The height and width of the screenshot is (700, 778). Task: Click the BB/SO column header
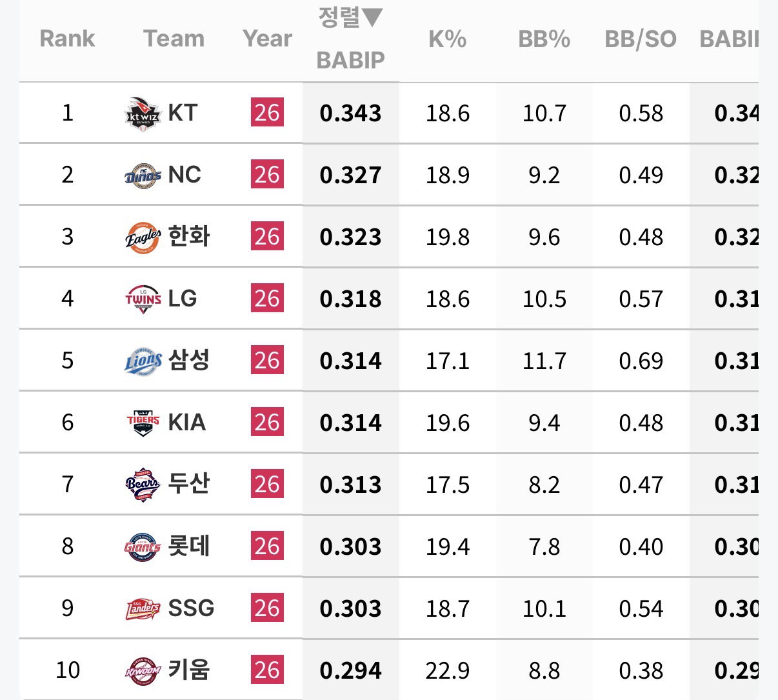(641, 39)
